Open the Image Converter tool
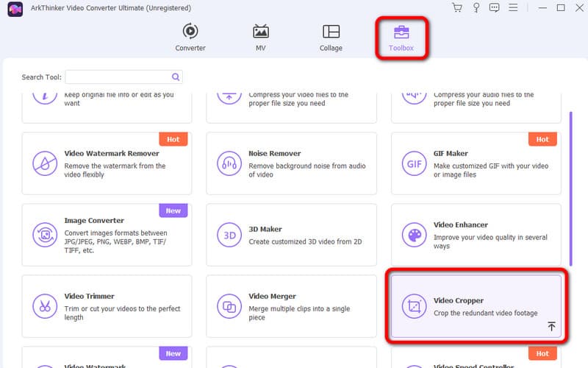The height and width of the screenshot is (368, 588). coord(107,235)
